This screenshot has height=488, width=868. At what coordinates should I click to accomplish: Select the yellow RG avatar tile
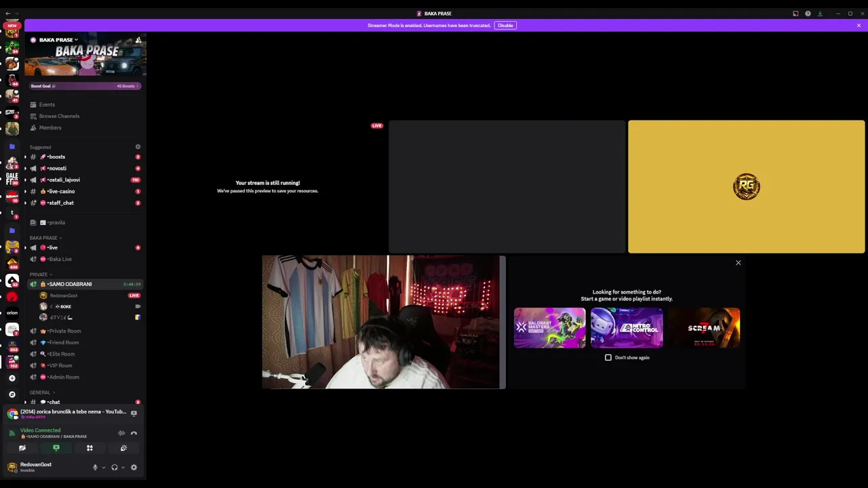tap(746, 186)
